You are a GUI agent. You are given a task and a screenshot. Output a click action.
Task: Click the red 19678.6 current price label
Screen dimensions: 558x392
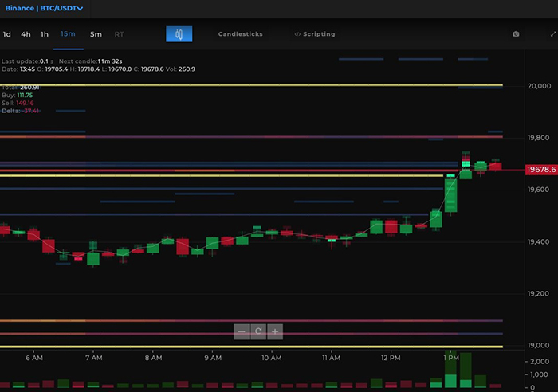(540, 170)
